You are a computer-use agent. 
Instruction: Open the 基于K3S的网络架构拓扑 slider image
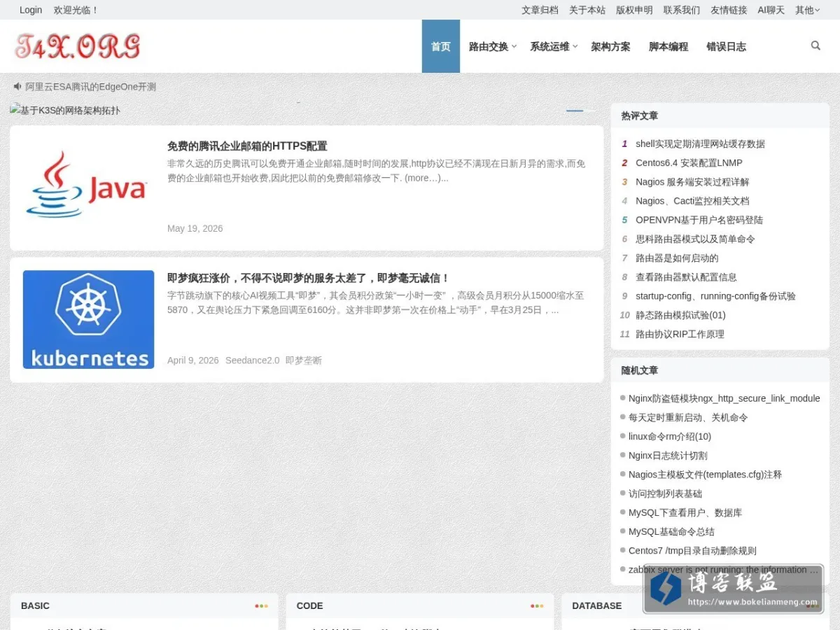pos(65,110)
